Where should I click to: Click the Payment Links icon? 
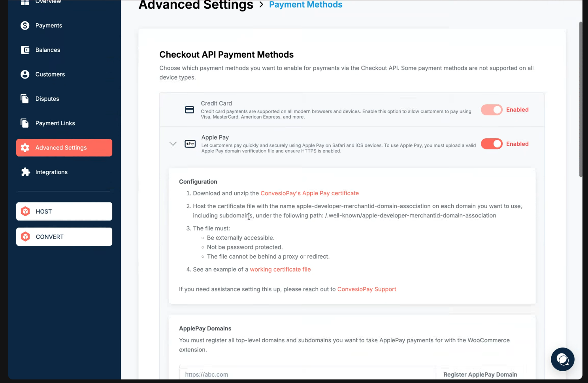[x=25, y=123]
